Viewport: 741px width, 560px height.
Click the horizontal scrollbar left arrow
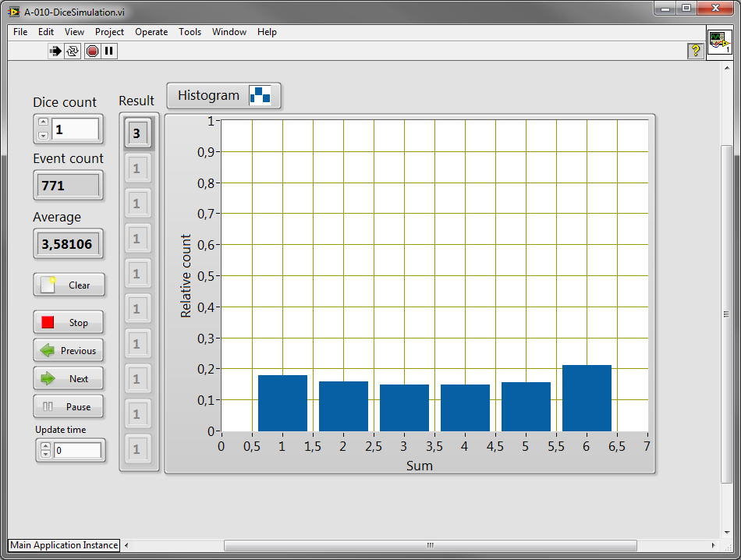(126, 545)
